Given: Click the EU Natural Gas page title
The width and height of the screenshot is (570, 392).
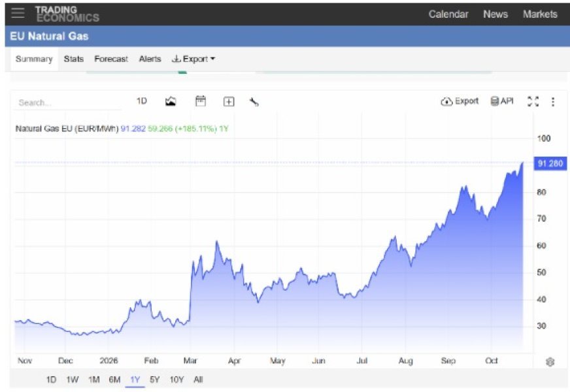Looking at the screenshot, I should point(49,36).
